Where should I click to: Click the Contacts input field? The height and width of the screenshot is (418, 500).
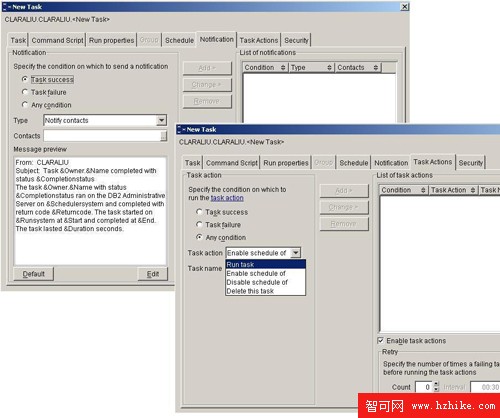tap(102, 136)
